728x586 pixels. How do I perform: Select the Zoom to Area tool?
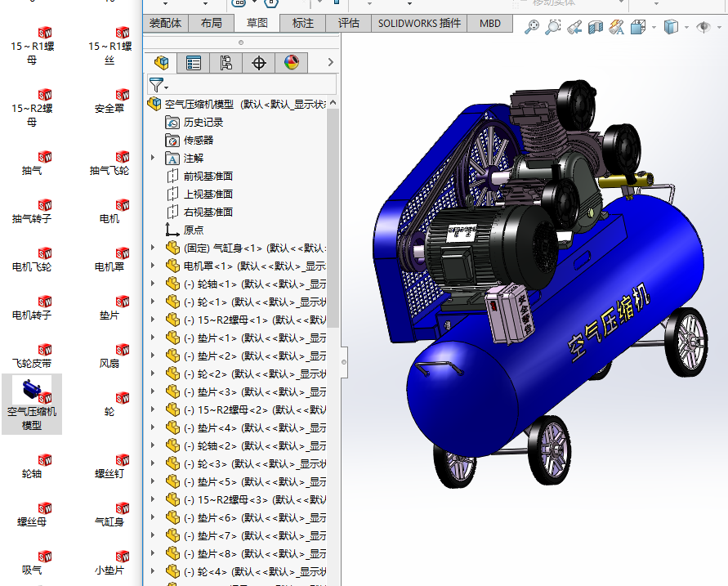pos(553,28)
